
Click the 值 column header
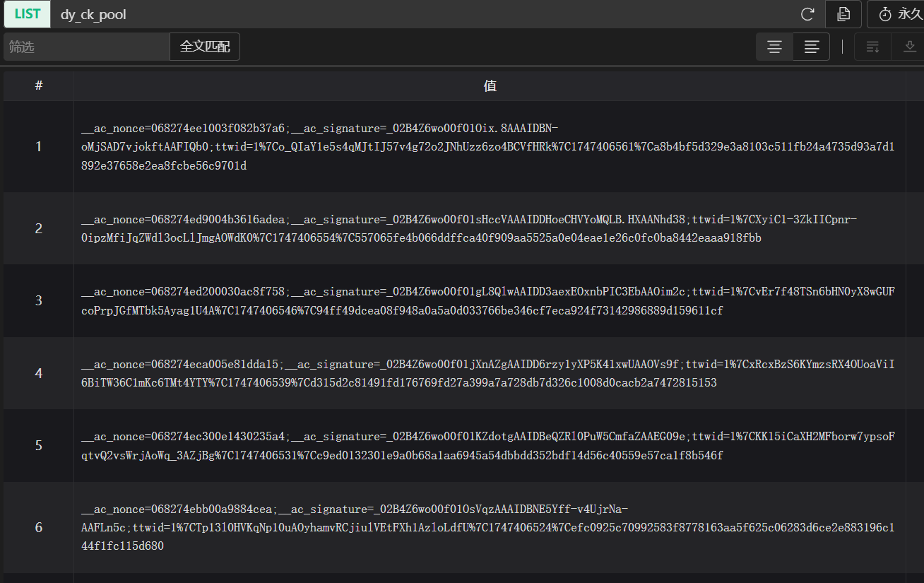tap(490, 86)
